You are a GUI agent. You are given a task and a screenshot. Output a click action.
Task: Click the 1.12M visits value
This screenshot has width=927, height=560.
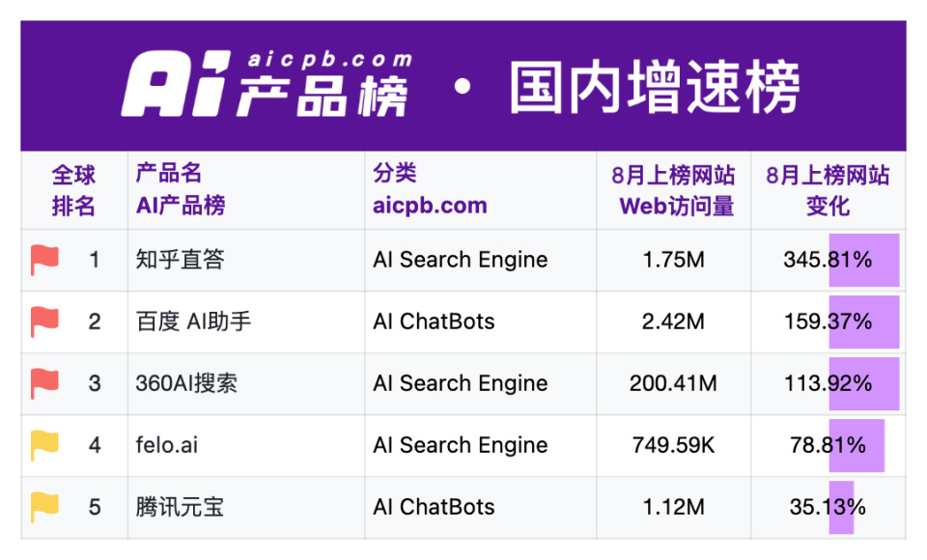tap(673, 507)
